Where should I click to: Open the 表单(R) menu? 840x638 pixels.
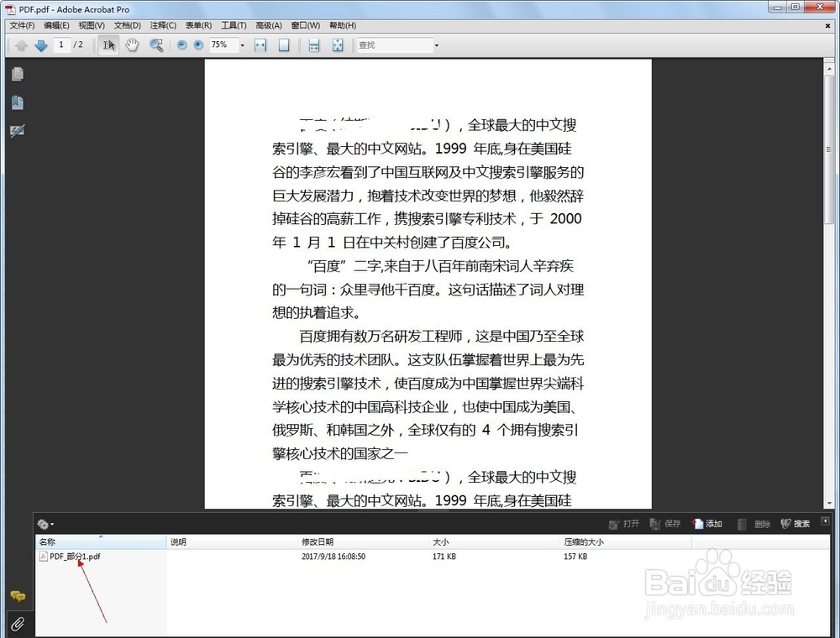(x=199, y=25)
